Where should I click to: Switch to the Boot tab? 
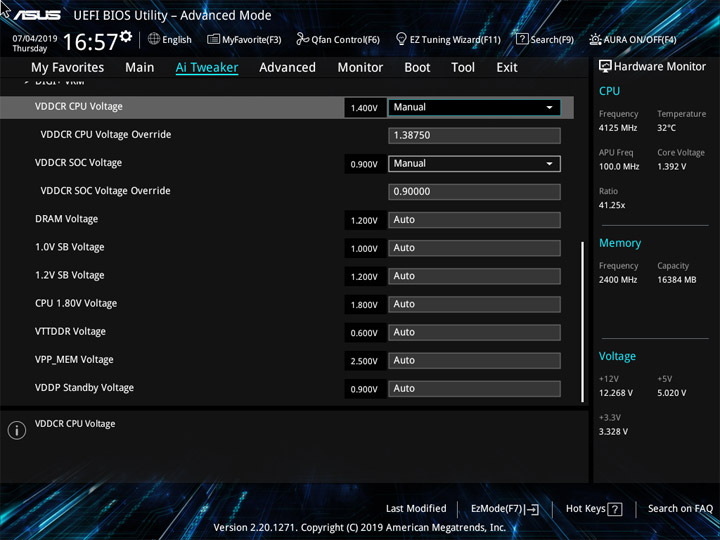[x=417, y=68]
